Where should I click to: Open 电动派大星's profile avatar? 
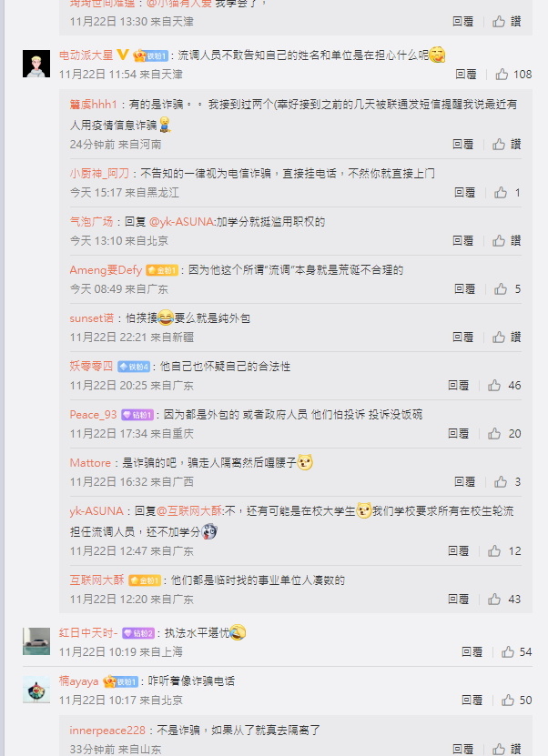click(x=36, y=64)
